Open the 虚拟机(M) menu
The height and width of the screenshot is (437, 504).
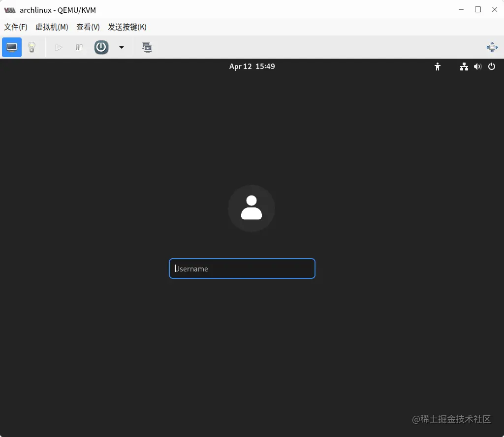click(x=51, y=27)
